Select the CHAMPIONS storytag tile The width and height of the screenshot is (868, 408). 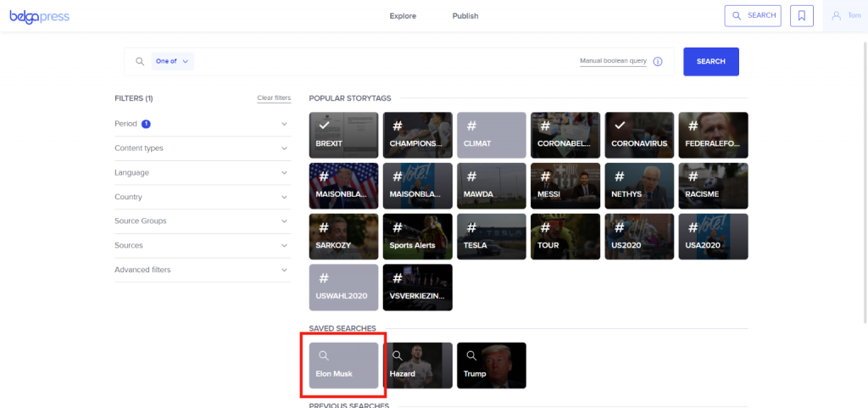[x=417, y=135]
